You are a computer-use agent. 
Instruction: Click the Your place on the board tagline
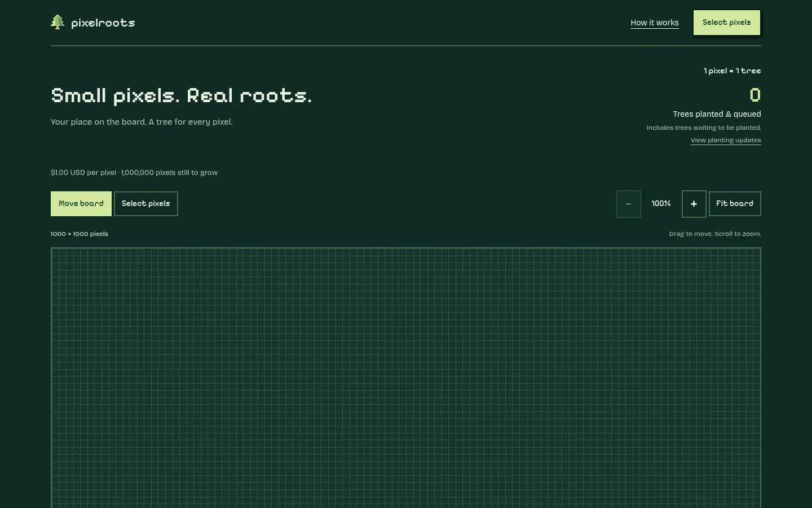point(142,122)
